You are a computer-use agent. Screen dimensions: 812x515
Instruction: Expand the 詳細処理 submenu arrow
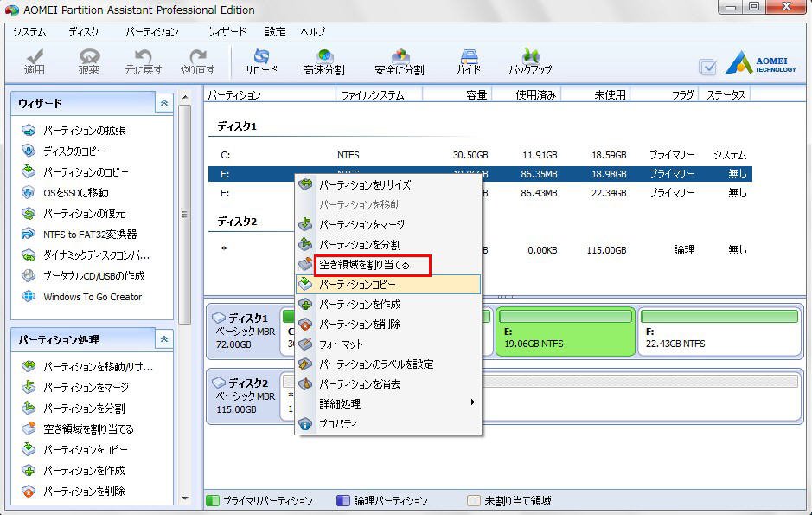(472, 402)
